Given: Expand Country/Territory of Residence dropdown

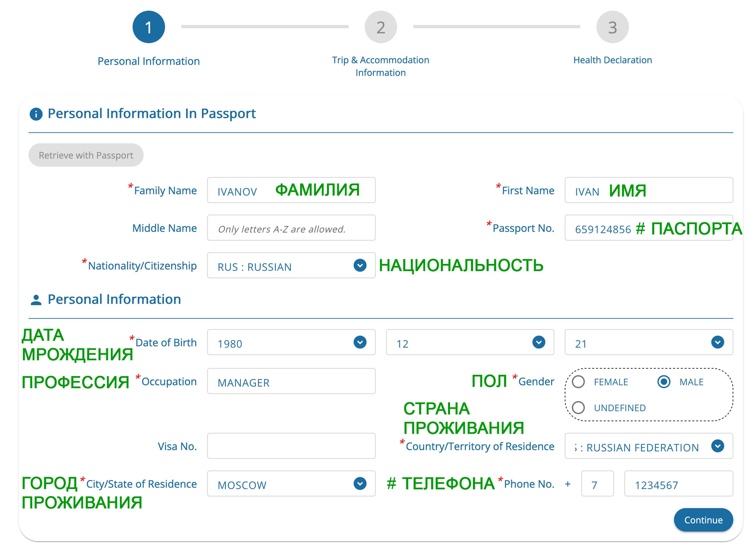Looking at the screenshot, I should pyautogui.click(x=717, y=446).
